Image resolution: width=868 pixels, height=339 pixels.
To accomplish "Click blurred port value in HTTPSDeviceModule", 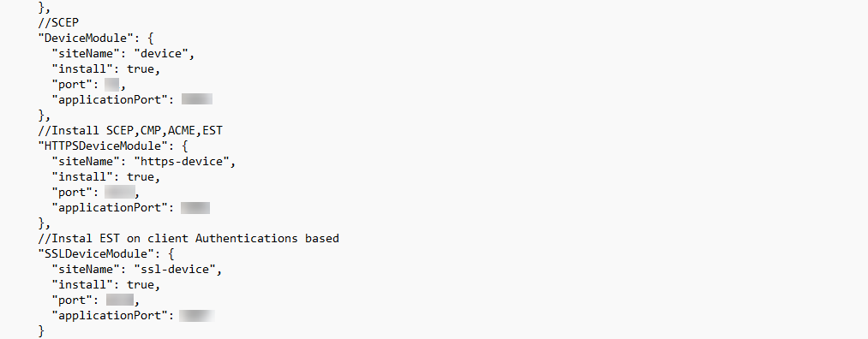I will pos(120,193).
